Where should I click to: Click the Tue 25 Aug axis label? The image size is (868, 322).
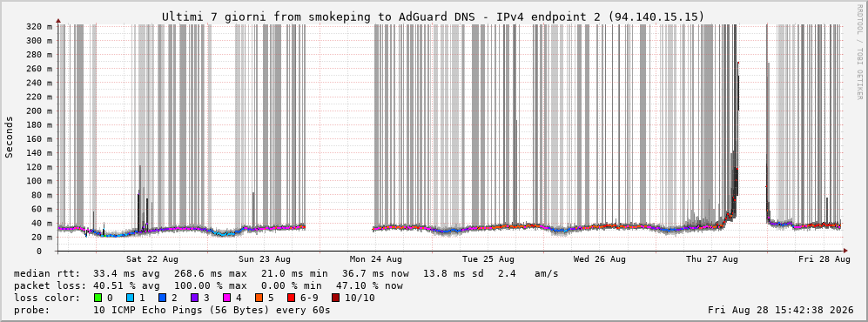488,259
